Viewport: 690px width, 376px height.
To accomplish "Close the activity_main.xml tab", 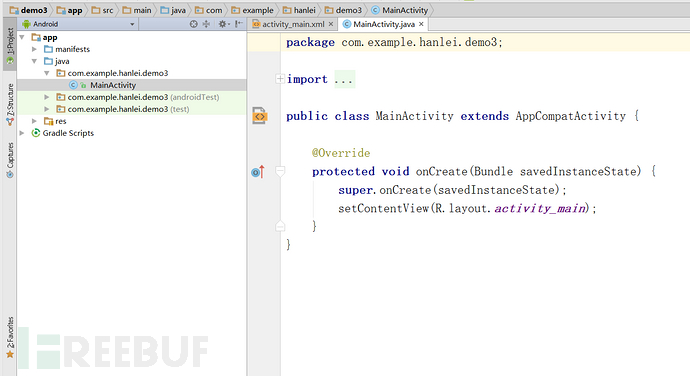I will [331, 24].
